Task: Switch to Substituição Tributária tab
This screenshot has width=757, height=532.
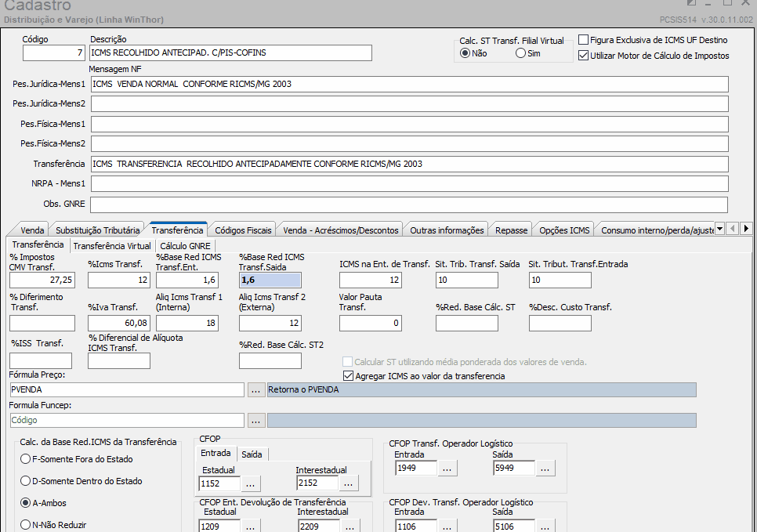Action: coord(97,230)
